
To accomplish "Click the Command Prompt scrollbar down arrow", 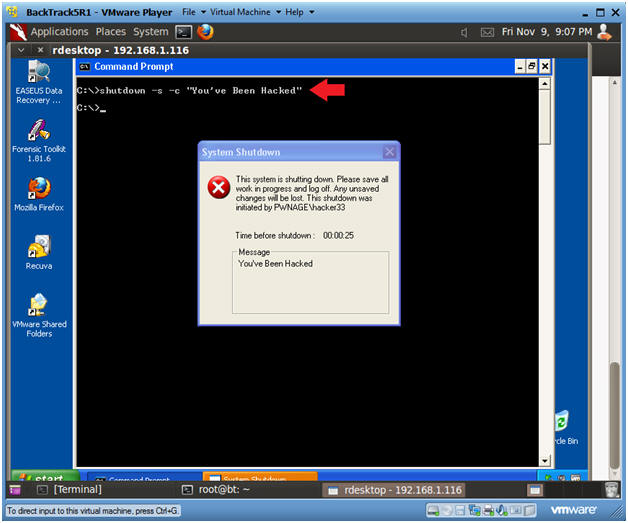I will 544,461.
